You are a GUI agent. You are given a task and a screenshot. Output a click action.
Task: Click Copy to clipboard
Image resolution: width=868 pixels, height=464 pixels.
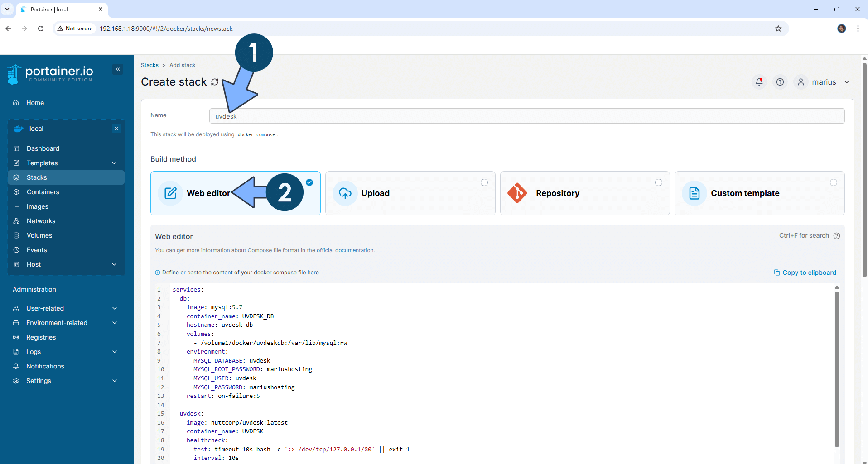pos(805,273)
